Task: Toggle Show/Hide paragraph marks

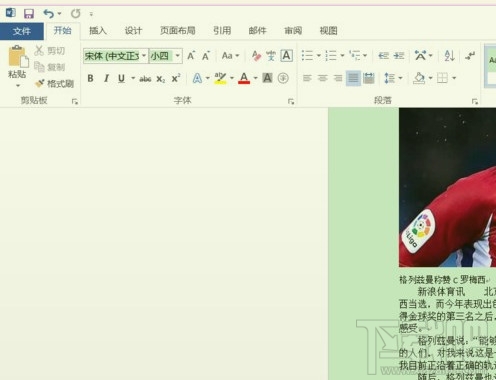Action: (470, 55)
